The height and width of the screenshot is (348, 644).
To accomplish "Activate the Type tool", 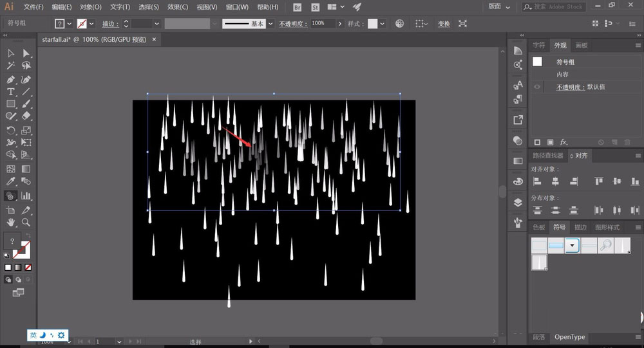I will pyautogui.click(x=11, y=92).
